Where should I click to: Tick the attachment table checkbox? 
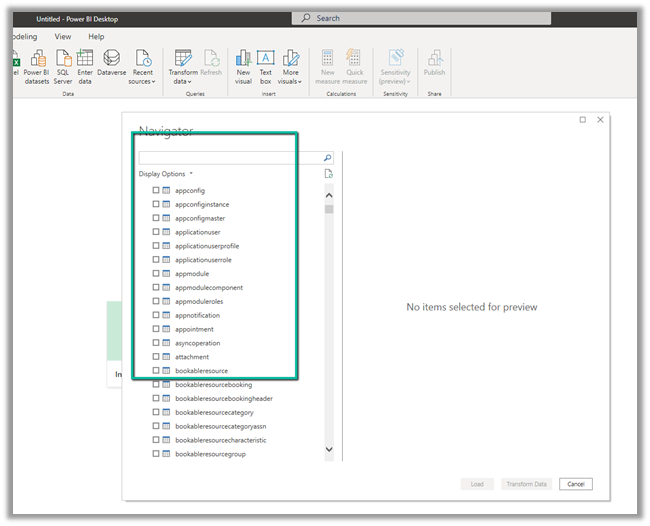155,357
